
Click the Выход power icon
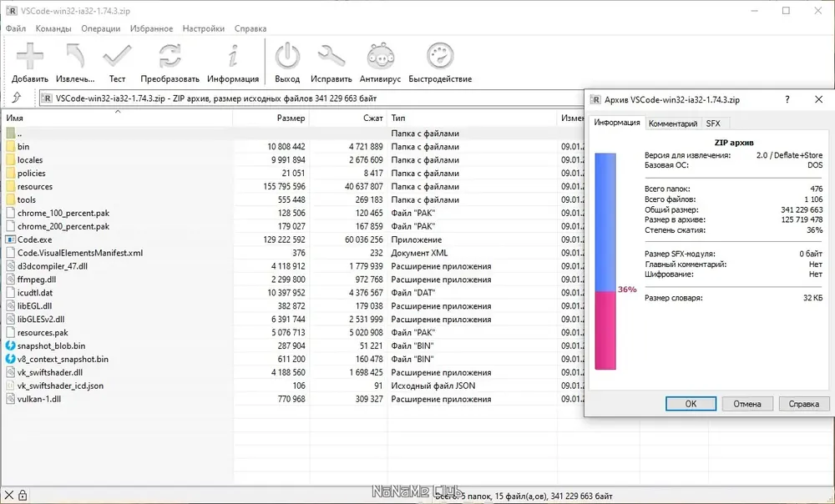[x=287, y=56]
